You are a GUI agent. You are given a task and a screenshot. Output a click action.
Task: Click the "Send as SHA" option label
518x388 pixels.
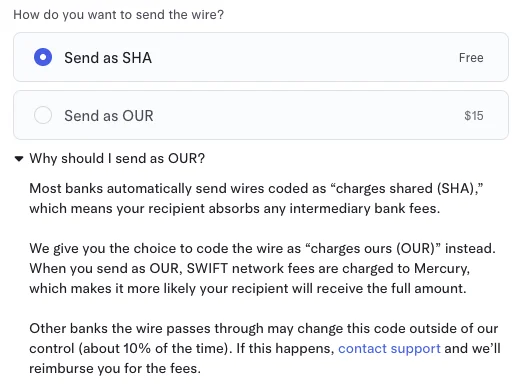click(x=108, y=58)
